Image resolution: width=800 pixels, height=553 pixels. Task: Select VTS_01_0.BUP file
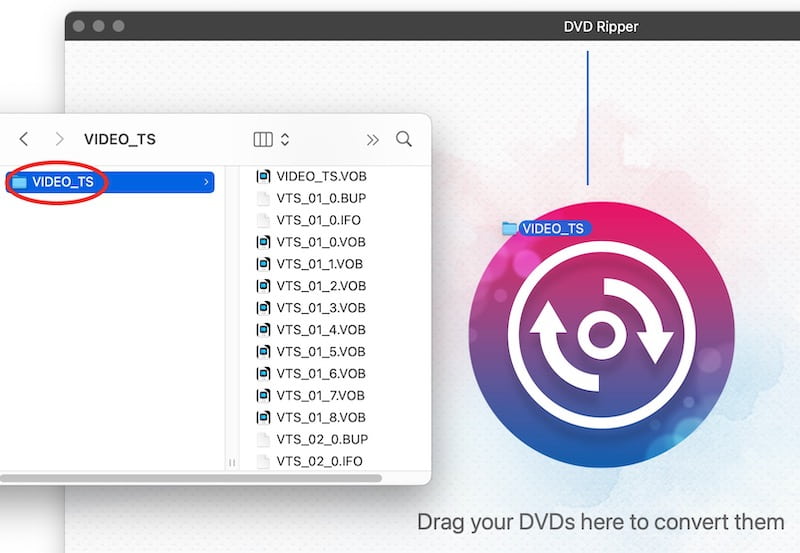point(321,198)
